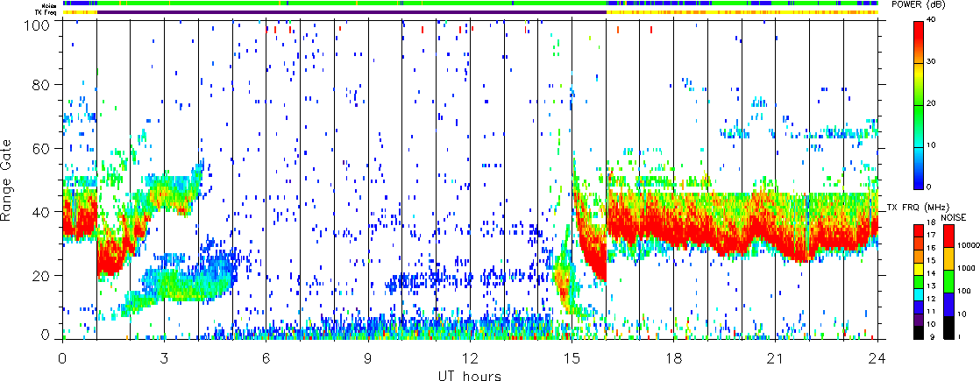This screenshot has width=980, height=381.
Task: Click the "13" label on the TX FRQ legend
Action: pos(931,286)
